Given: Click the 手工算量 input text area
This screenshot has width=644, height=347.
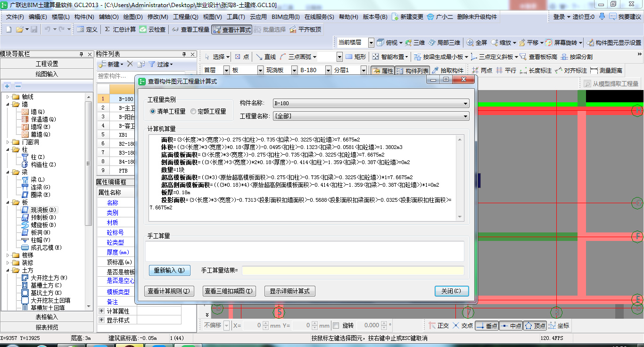Looking at the screenshot, I should pyautogui.click(x=305, y=251).
